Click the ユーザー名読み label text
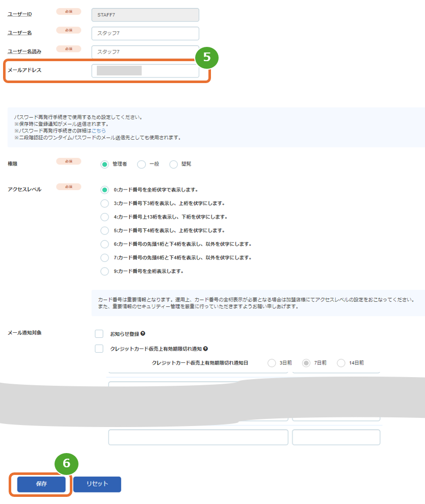 point(24,51)
